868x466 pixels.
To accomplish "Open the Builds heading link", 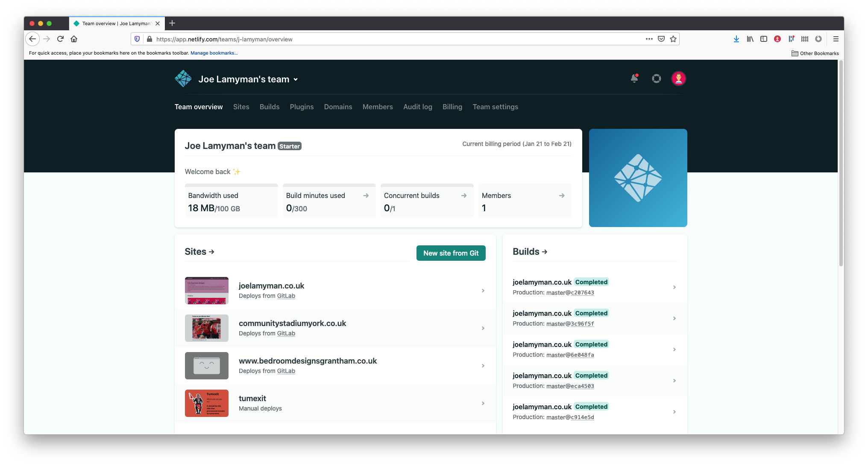I will point(530,252).
